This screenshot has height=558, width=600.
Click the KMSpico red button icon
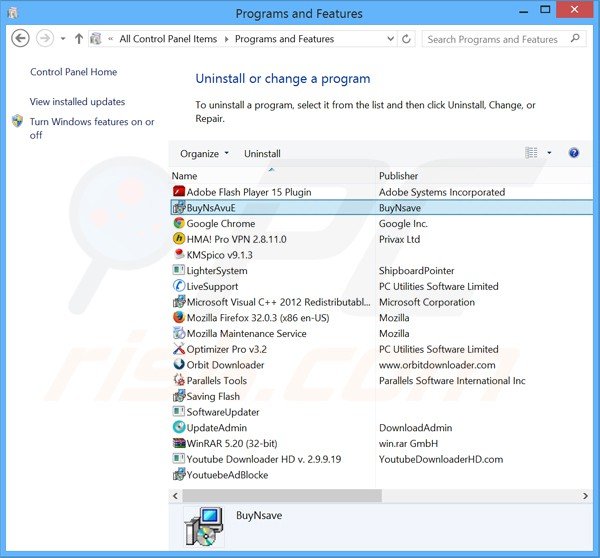point(179,254)
